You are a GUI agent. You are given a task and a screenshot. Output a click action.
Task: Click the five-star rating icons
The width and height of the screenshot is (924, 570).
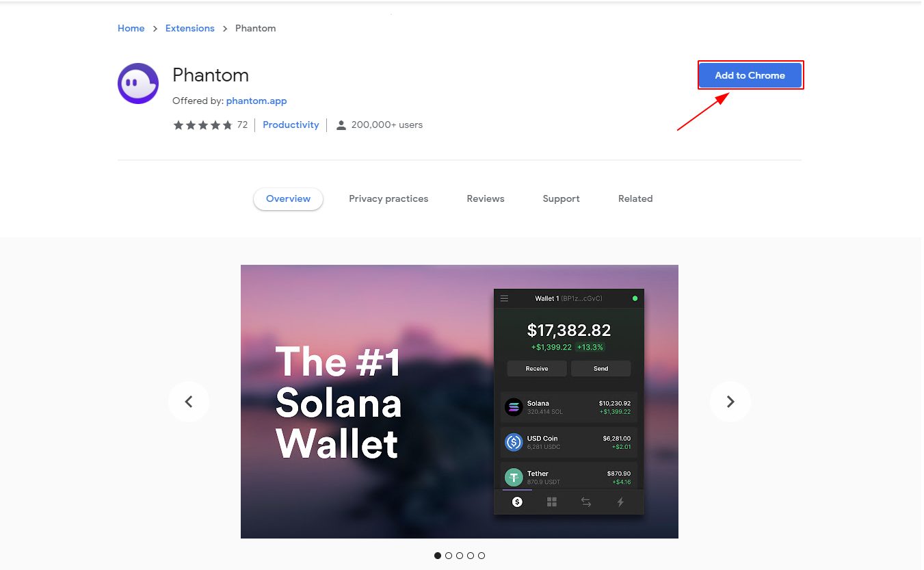coord(202,125)
